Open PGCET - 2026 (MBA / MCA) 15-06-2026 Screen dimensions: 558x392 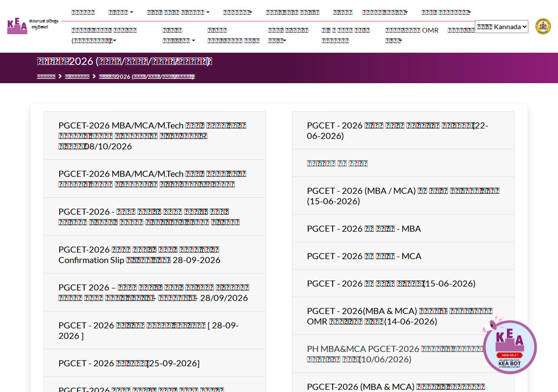(x=403, y=196)
